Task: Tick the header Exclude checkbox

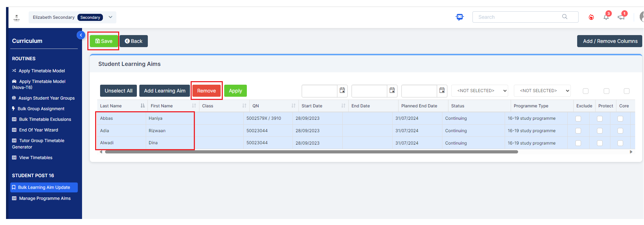Action: 586,91
